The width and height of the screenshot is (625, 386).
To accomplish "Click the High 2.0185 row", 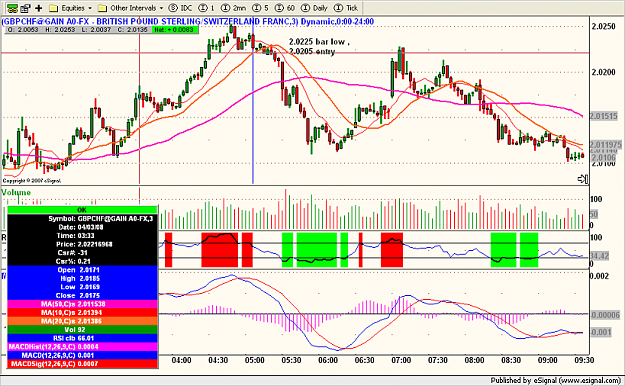I will pos(82,278).
